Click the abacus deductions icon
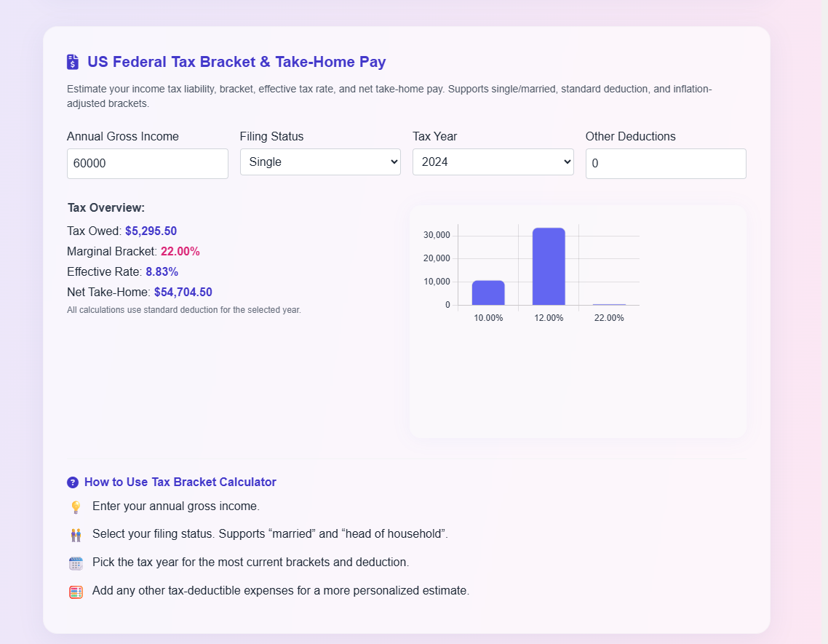This screenshot has width=828, height=644. [x=76, y=592]
